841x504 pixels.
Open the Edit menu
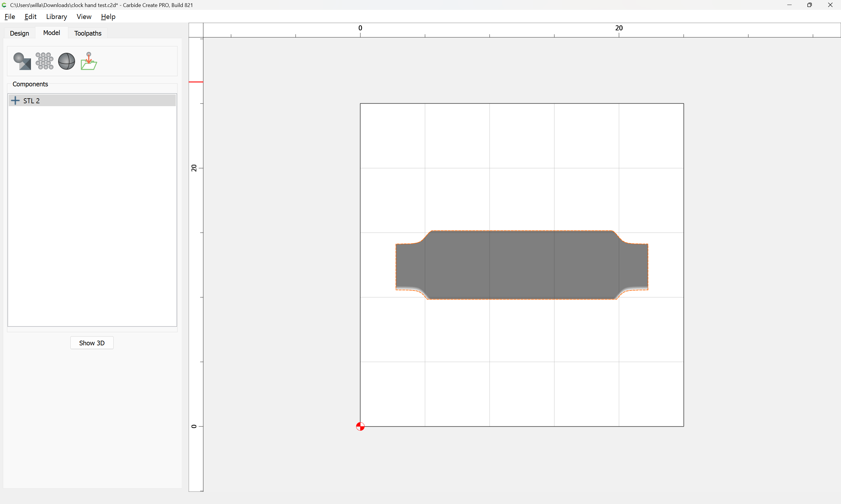pos(30,17)
